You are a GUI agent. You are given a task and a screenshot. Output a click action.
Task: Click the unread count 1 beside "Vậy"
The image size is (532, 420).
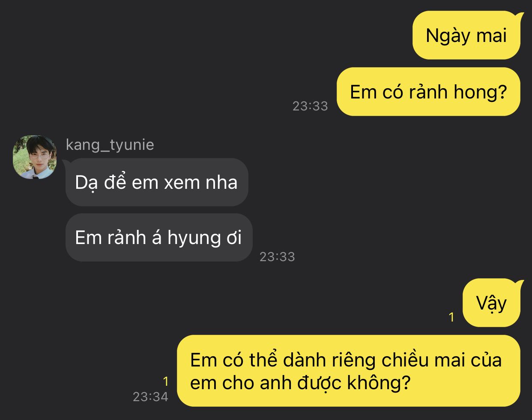click(x=451, y=317)
